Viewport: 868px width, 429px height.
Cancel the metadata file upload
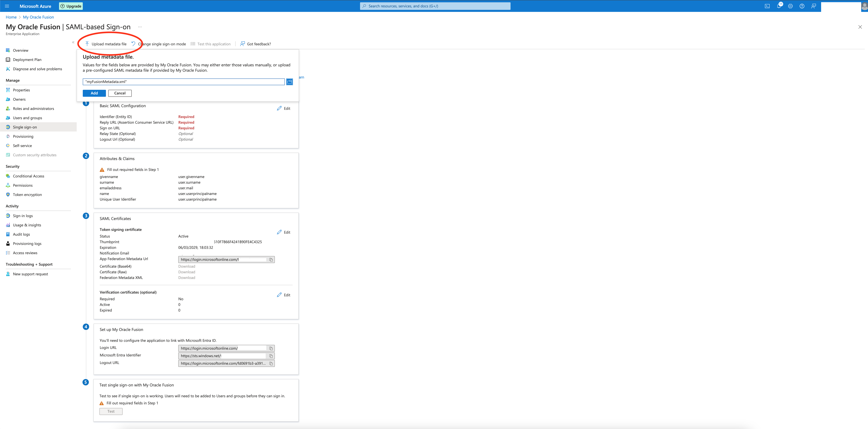click(x=120, y=93)
